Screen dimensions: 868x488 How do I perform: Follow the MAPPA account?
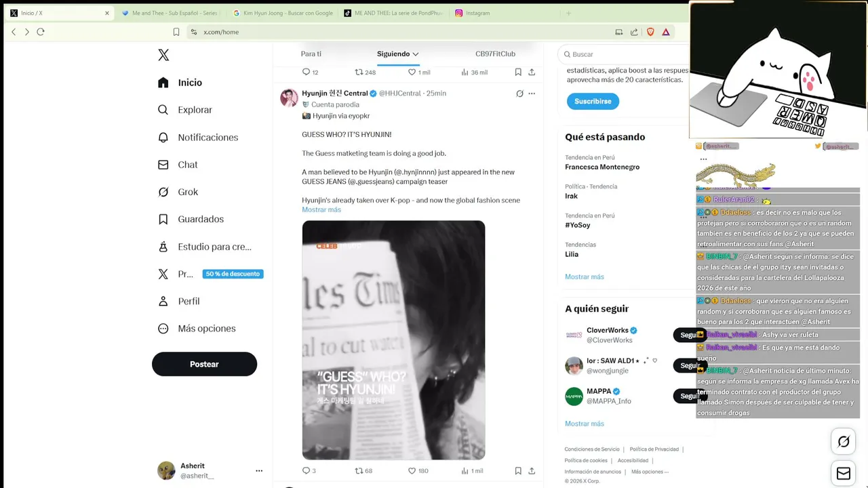690,396
